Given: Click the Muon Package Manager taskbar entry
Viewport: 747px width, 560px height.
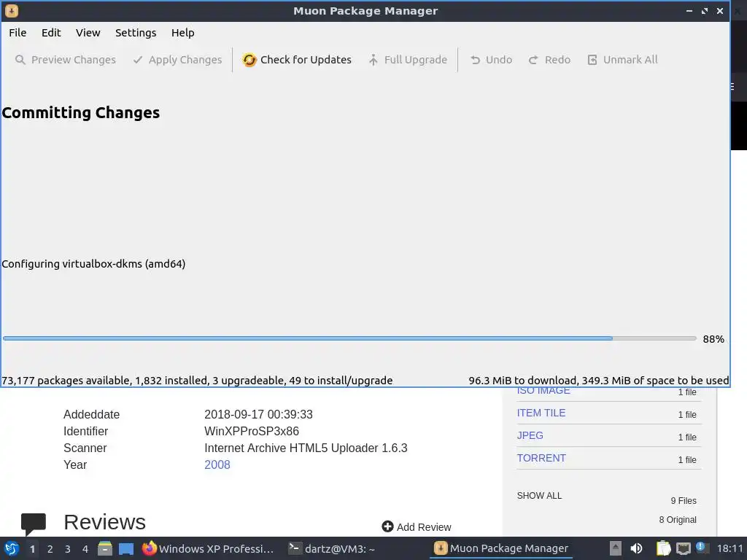Looking at the screenshot, I should 501,548.
